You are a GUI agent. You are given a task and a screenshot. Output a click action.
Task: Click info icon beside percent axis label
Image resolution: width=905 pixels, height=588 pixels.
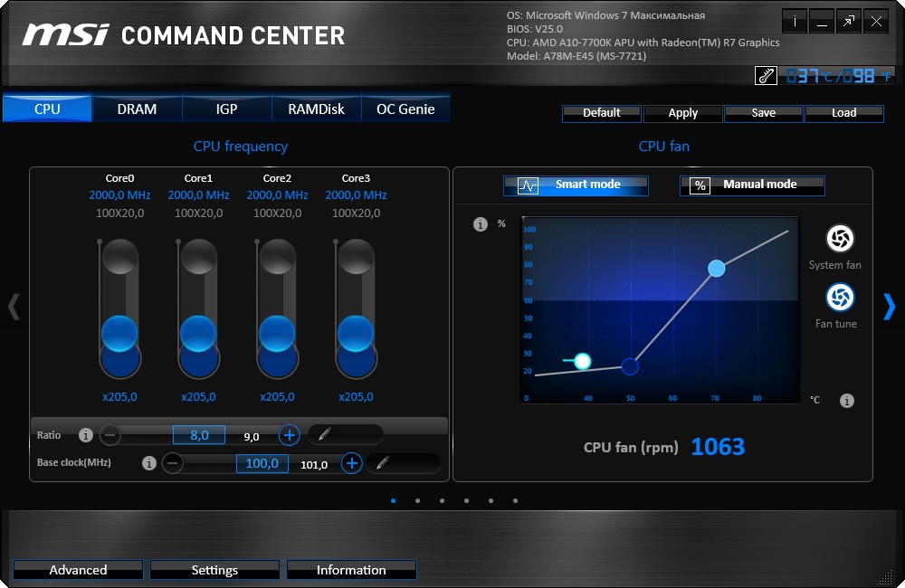click(x=481, y=224)
